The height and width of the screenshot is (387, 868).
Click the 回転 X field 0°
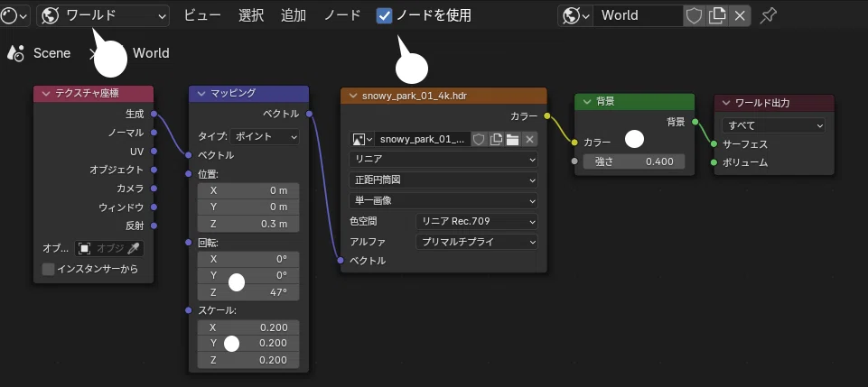248,259
